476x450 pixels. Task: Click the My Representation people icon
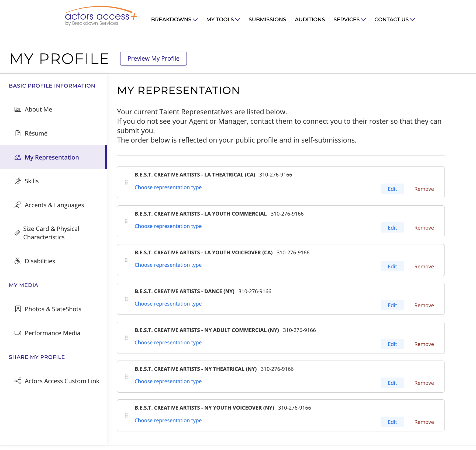[18, 157]
